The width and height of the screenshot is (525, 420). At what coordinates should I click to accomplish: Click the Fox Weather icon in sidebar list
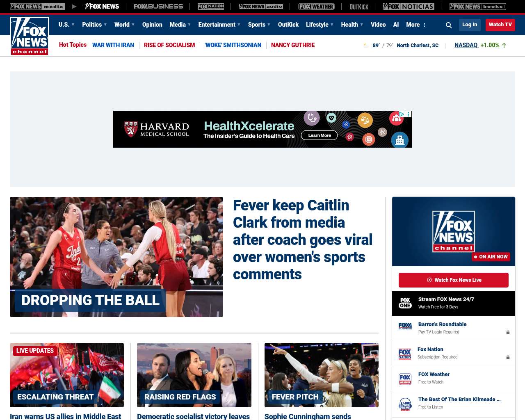pos(405,379)
